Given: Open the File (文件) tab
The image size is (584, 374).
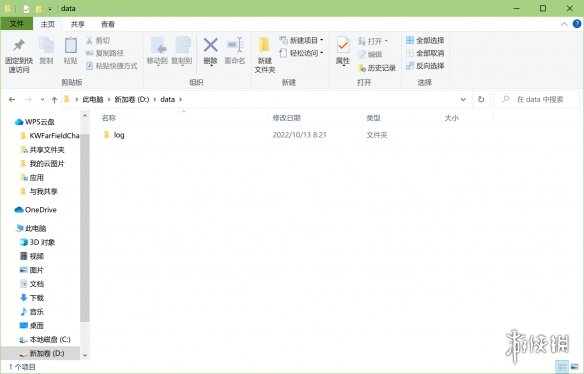Looking at the screenshot, I should click(16, 24).
